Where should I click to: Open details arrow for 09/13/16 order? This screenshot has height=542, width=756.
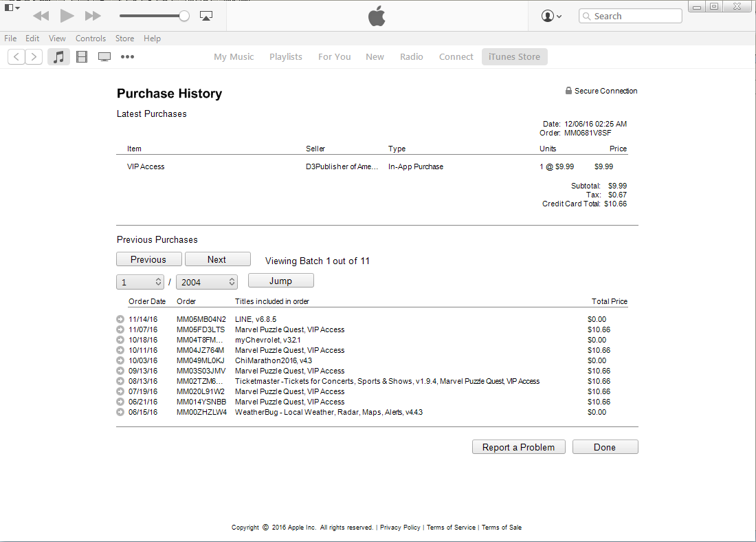[120, 371]
